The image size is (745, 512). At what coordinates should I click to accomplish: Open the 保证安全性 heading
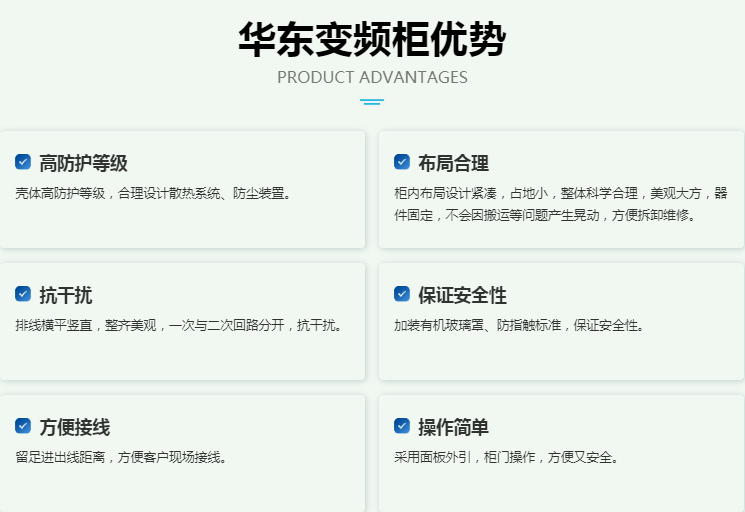(x=462, y=295)
